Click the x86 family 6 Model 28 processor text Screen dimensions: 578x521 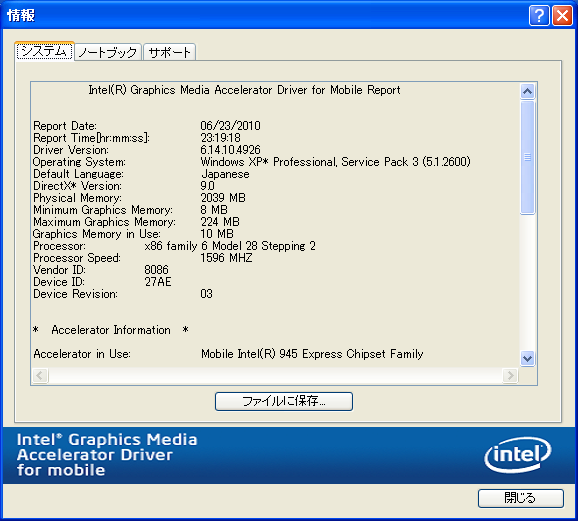(x=230, y=246)
